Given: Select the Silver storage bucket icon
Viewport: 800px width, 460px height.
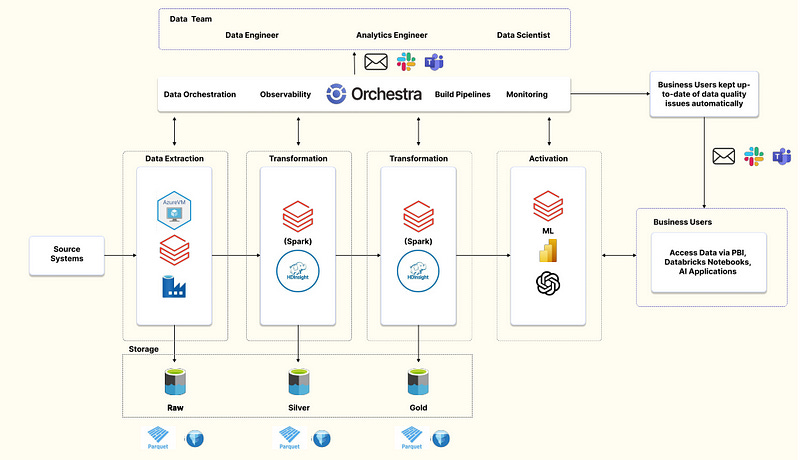Looking at the screenshot, I should coord(298,382).
